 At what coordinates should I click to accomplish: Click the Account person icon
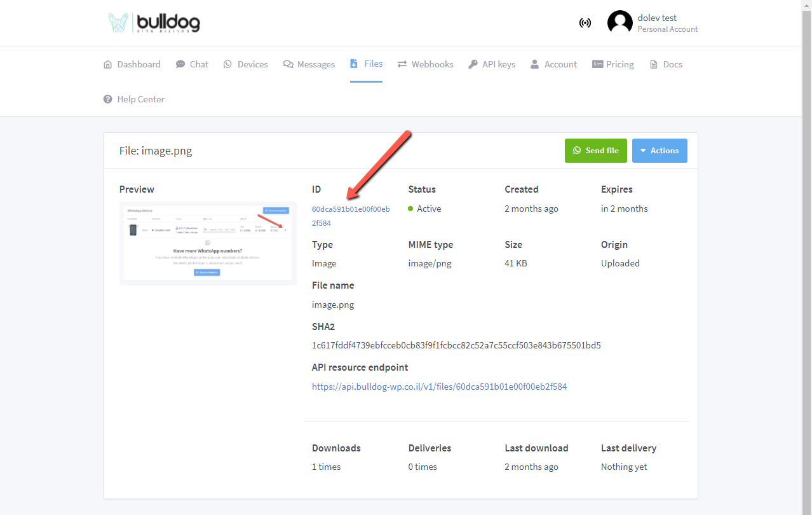(535, 64)
